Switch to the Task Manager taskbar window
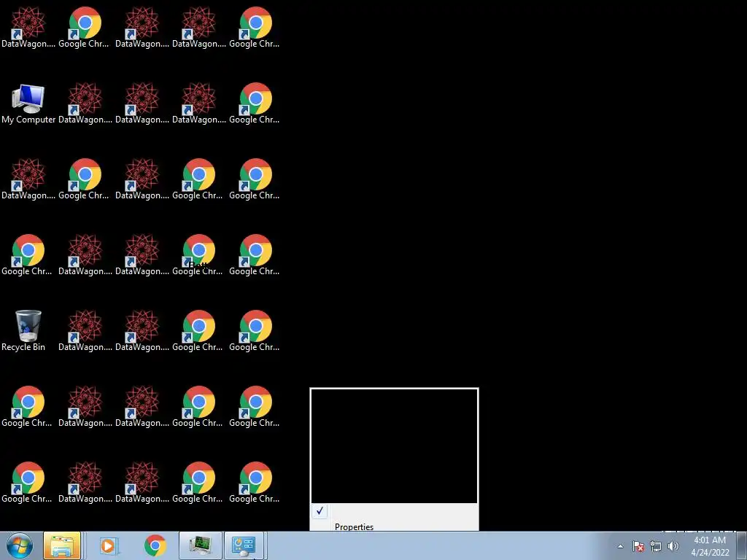Image resolution: width=747 pixels, height=560 pixels. coord(201,545)
